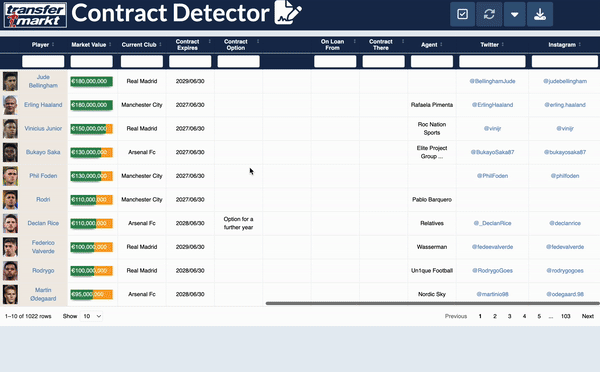Open @vinijr Twitter link
Viewport: 600px width, 372px height.
coord(492,129)
